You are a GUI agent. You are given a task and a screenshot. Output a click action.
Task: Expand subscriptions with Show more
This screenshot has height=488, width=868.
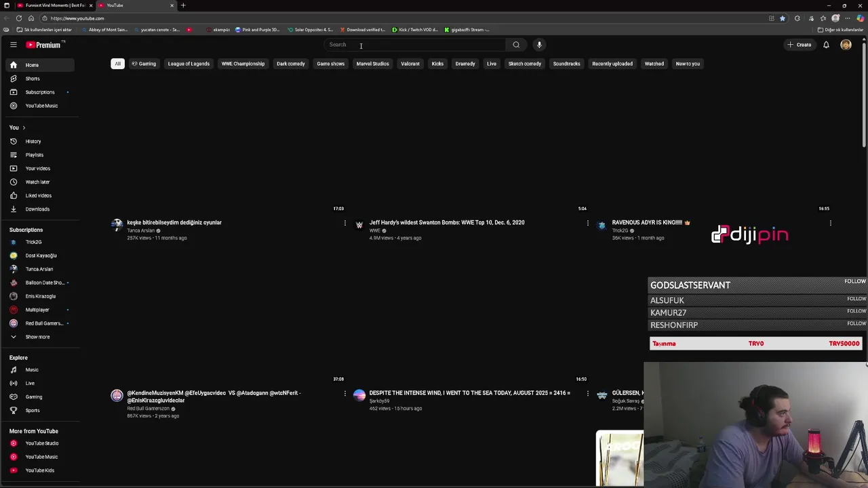(x=41, y=337)
